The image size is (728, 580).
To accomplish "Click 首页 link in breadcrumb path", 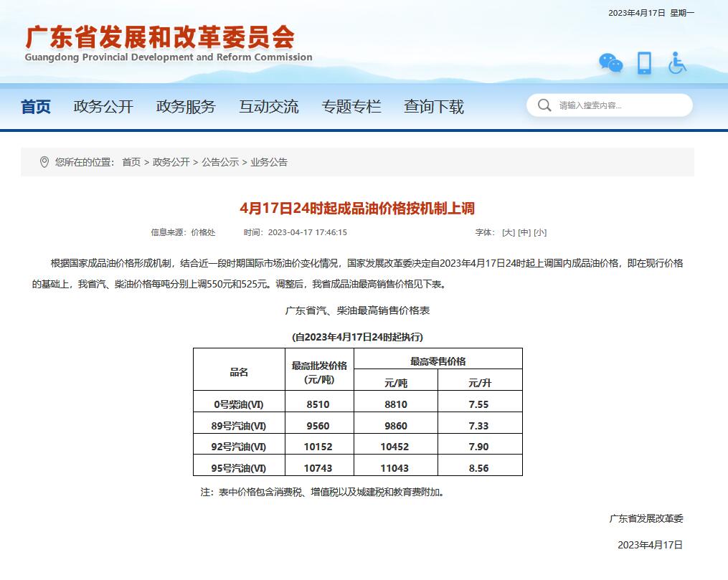I will [x=131, y=162].
